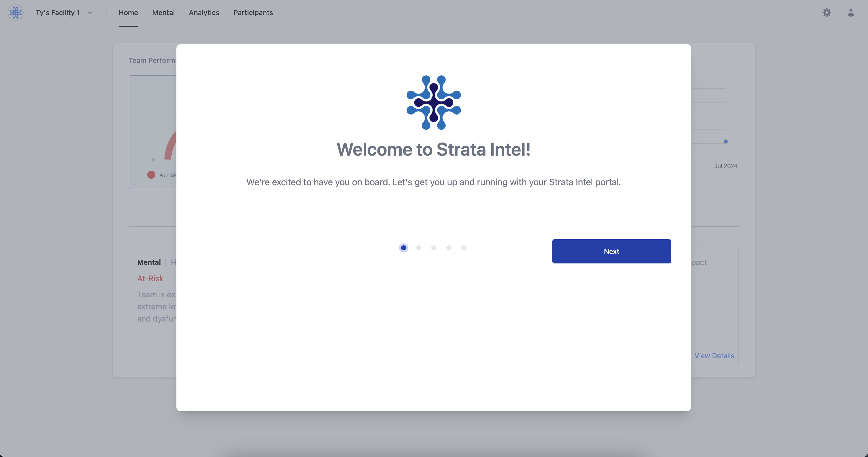The height and width of the screenshot is (457, 868).
Task: Open the Analytics tab
Action: pos(204,13)
